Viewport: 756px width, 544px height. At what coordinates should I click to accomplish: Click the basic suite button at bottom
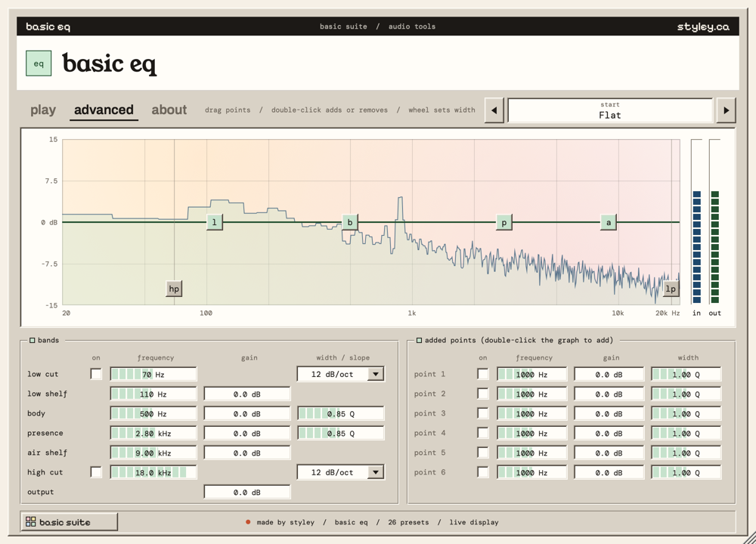[69, 522]
